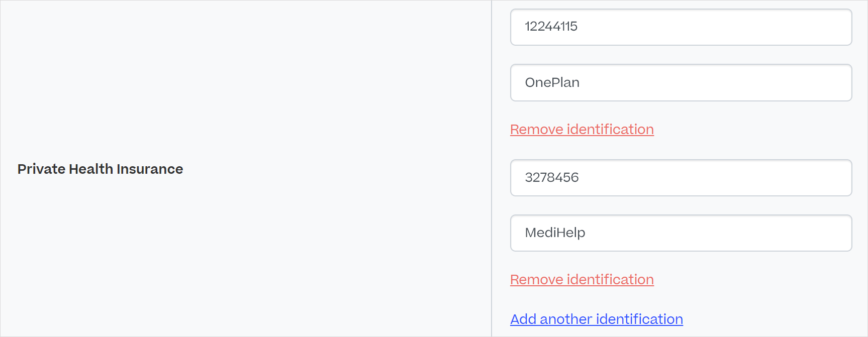Click Remove identification below OnePlan
The height and width of the screenshot is (337, 868).
(x=582, y=130)
